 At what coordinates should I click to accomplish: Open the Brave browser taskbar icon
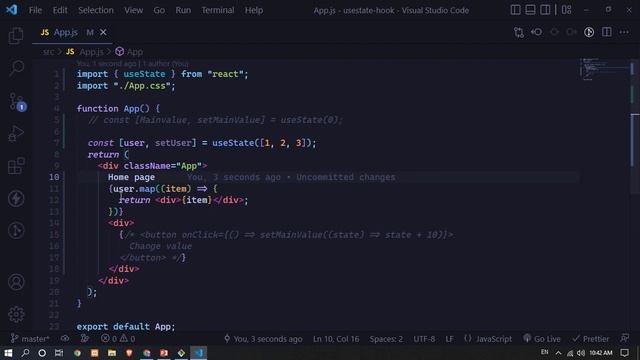(129, 353)
